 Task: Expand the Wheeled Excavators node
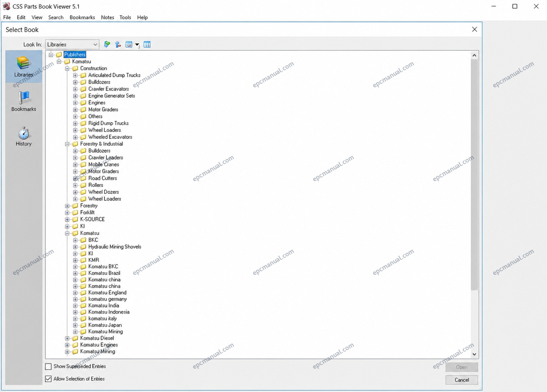coord(75,137)
